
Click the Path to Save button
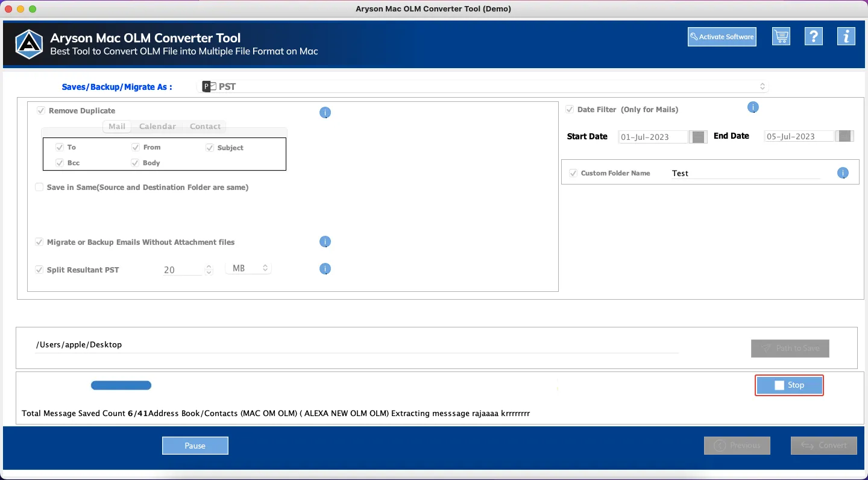tap(790, 349)
